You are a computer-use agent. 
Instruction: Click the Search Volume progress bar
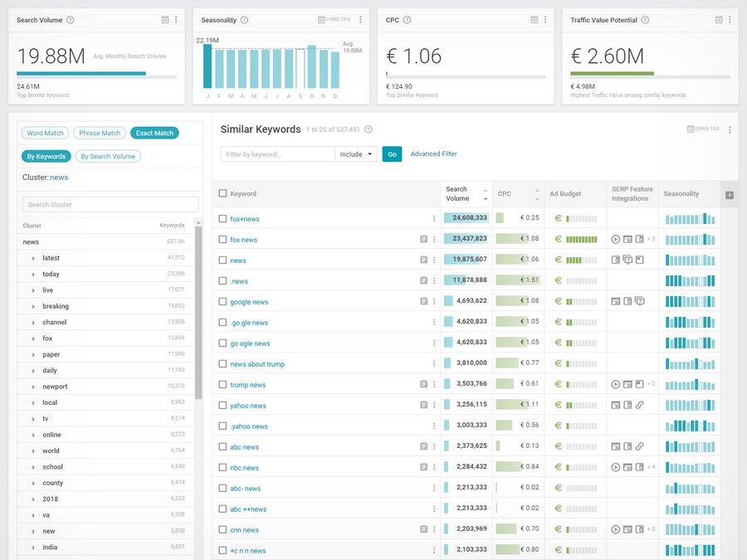click(96, 74)
